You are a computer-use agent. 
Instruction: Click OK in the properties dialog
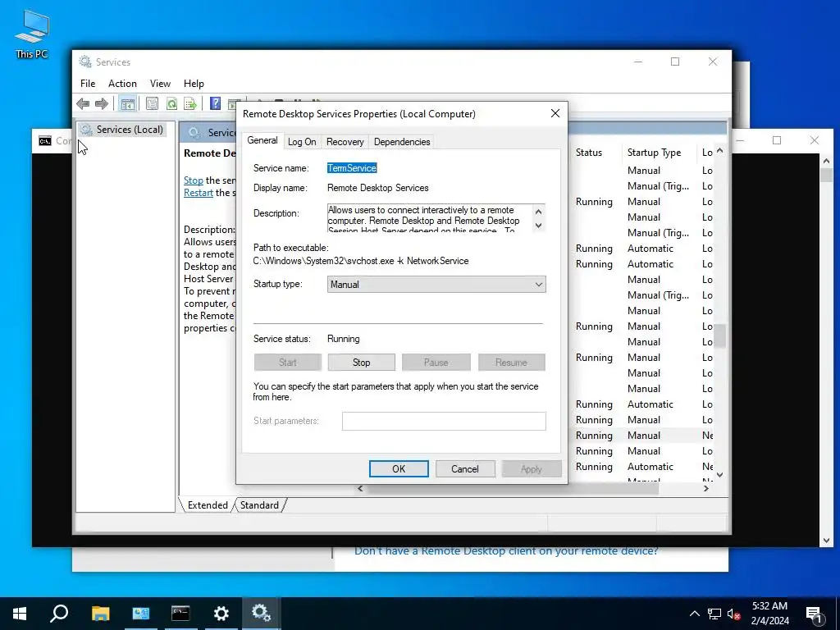pos(399,468)
